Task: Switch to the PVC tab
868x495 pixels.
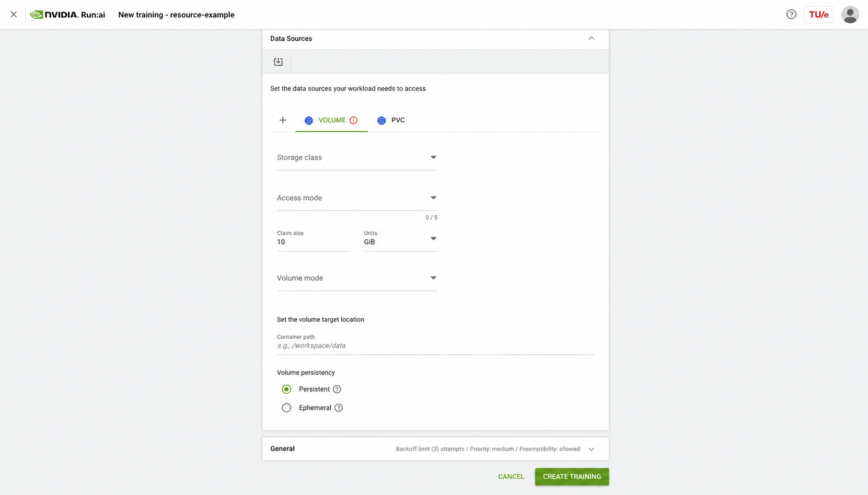Action: click(391, 120)
